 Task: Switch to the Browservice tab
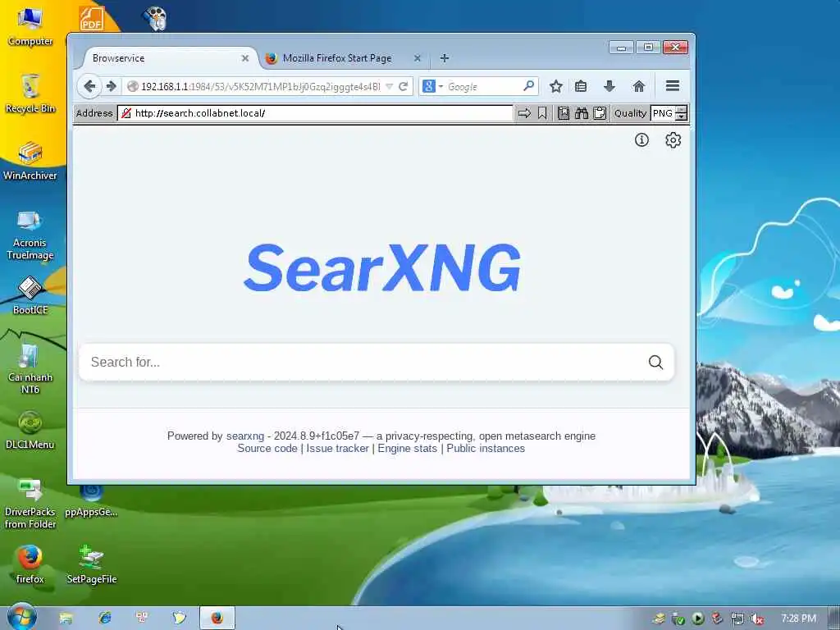click(x=167, y=58)
